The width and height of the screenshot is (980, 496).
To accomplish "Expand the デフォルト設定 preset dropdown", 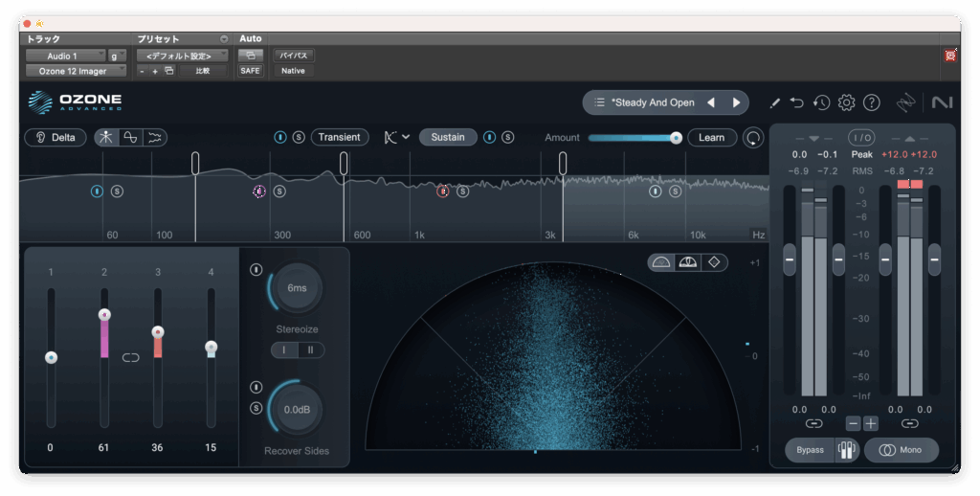I will click(x=181, y=56).
